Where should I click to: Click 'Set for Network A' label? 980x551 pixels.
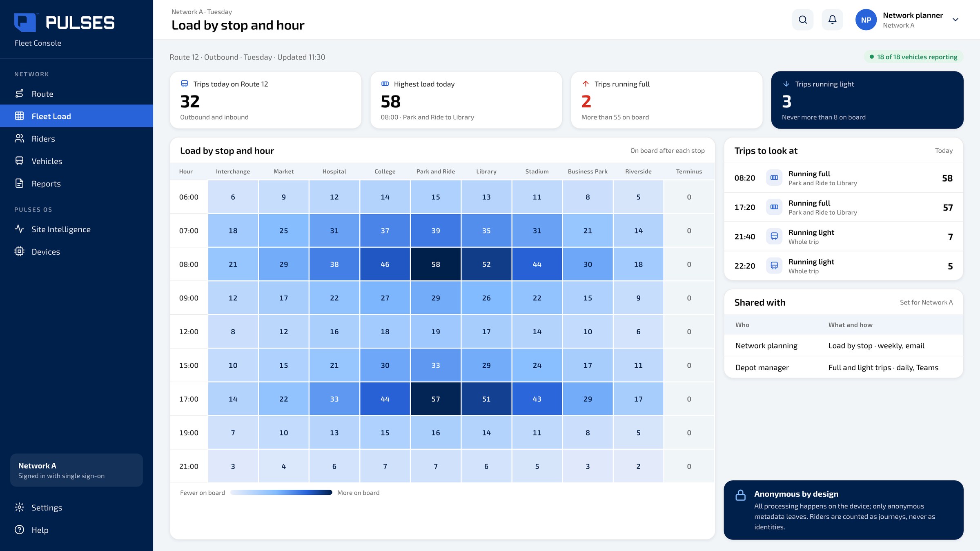point(926,302)
